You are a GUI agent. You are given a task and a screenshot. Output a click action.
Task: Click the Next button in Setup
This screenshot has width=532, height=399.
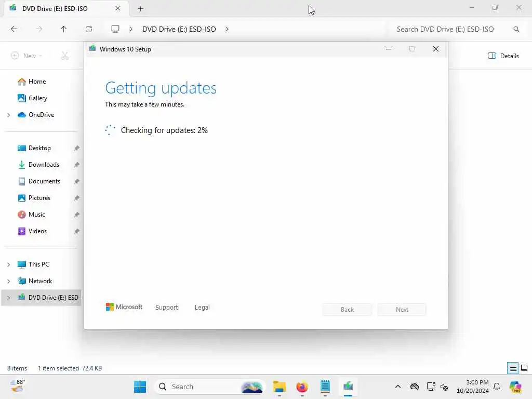click(402, 310)
